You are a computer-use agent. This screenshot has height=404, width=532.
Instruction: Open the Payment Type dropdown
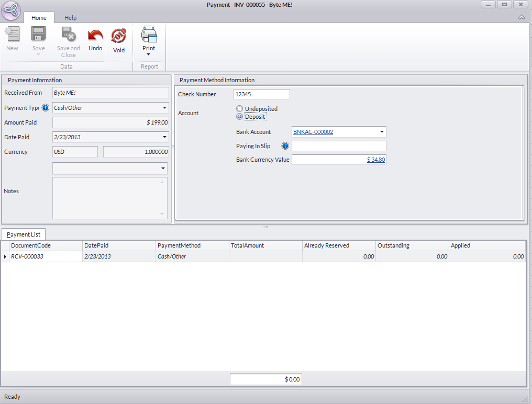164,108
